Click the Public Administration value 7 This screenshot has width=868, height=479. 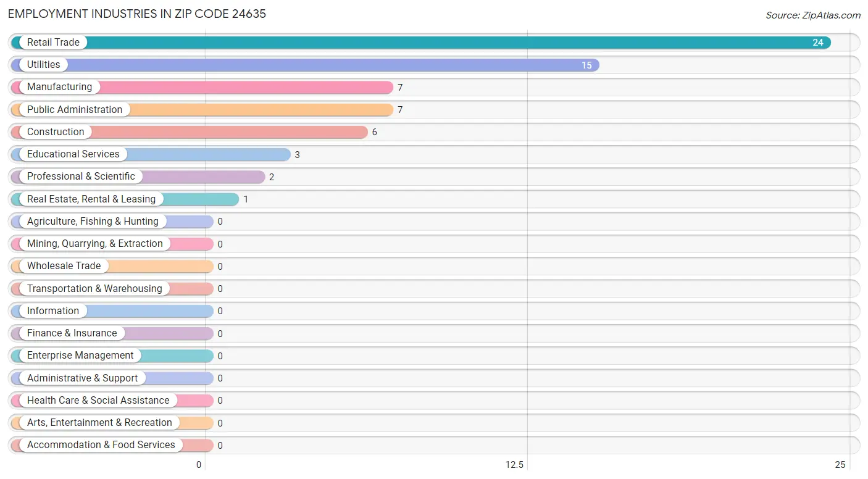pos(400,110)
